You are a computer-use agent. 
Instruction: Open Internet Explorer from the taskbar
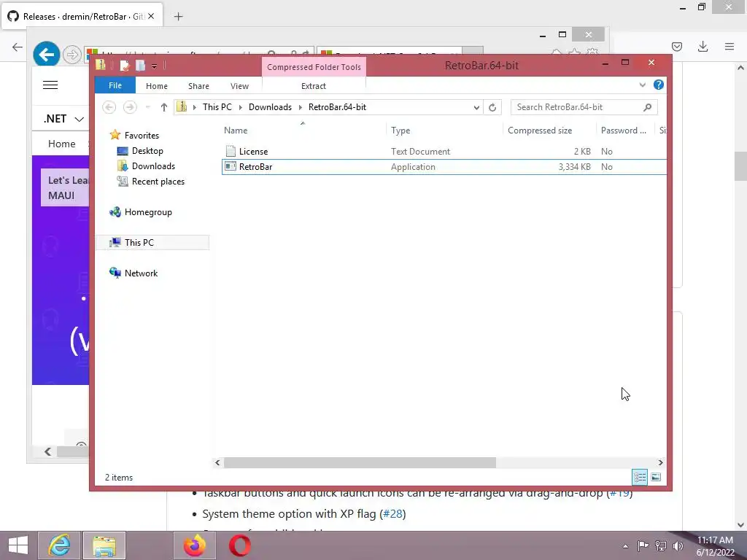(60, 545)
